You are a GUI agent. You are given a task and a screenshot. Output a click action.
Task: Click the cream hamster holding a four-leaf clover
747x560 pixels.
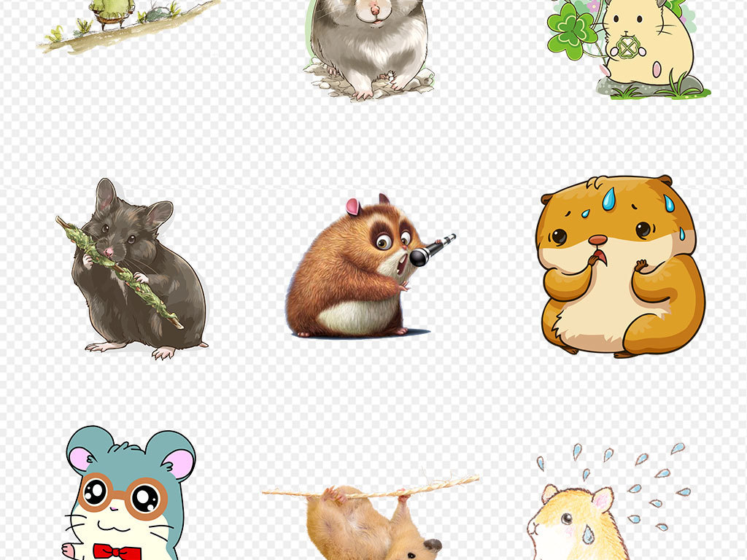coord(629,49)
